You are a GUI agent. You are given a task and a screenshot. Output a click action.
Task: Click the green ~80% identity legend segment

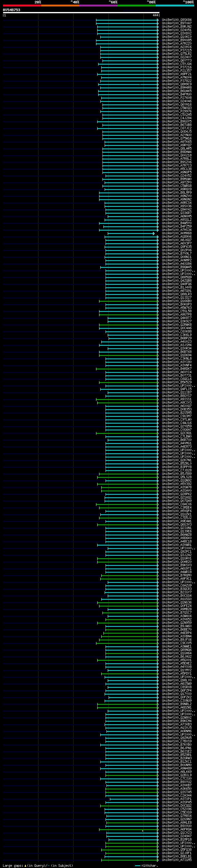(x=137, y=6)
